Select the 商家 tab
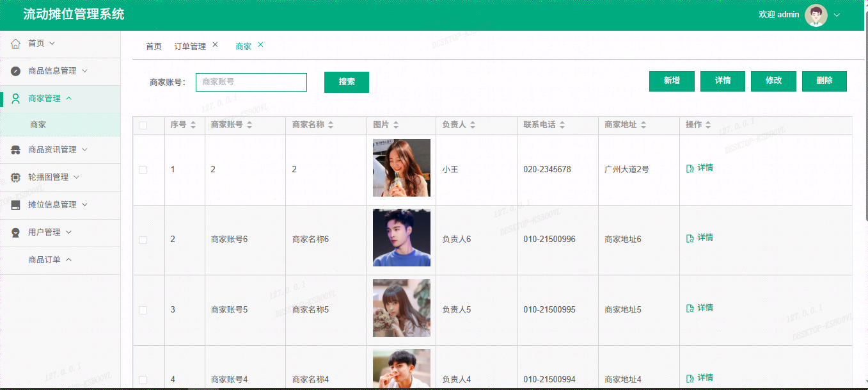 click(244, 46)
